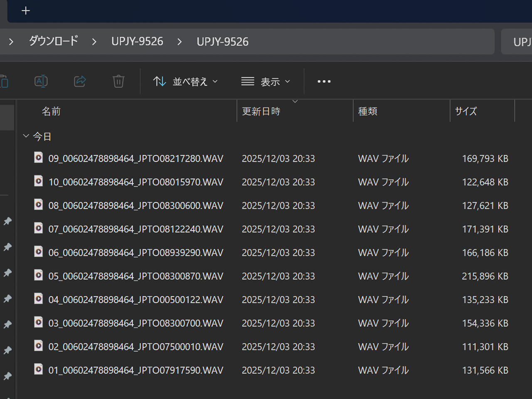Open the three-dots See more menu

[324, 81]
